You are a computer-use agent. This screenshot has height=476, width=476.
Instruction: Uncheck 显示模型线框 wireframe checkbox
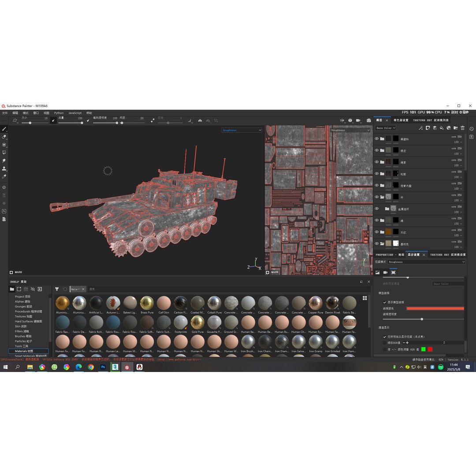point(385,302)
